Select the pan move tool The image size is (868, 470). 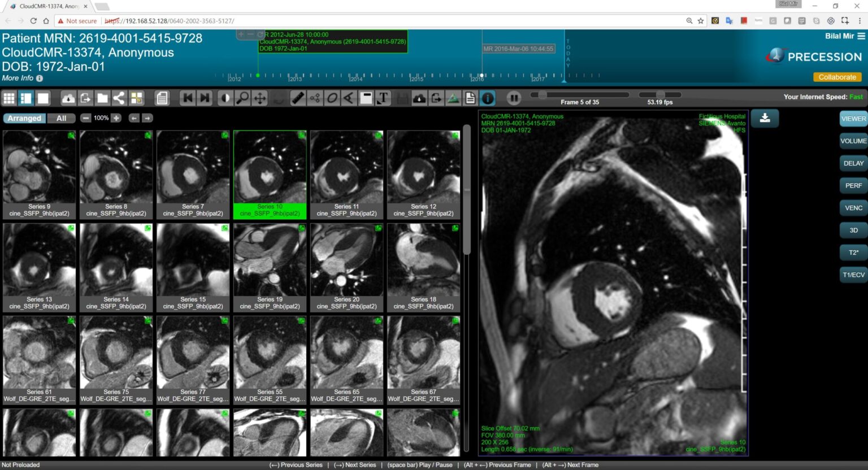coord(260,98)
